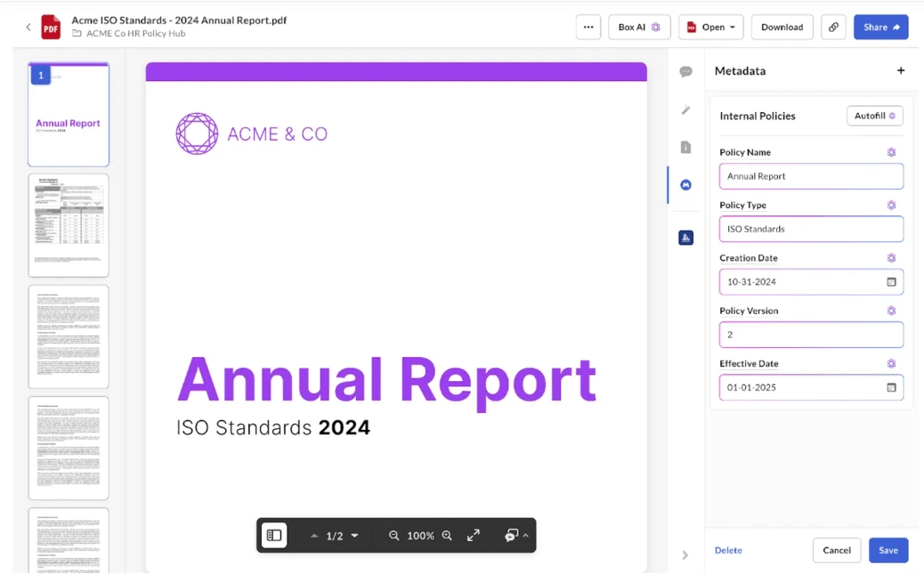Go to next page with the down arrow
The image size is (924, 583).
tap(355, 536)
